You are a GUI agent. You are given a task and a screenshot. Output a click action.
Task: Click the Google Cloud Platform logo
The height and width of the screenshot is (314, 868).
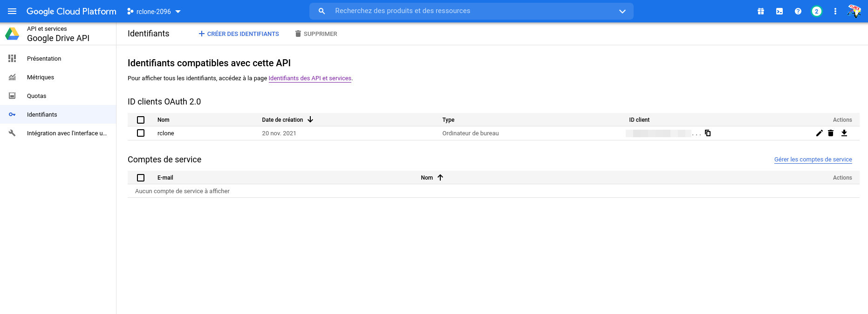[71, 11]
